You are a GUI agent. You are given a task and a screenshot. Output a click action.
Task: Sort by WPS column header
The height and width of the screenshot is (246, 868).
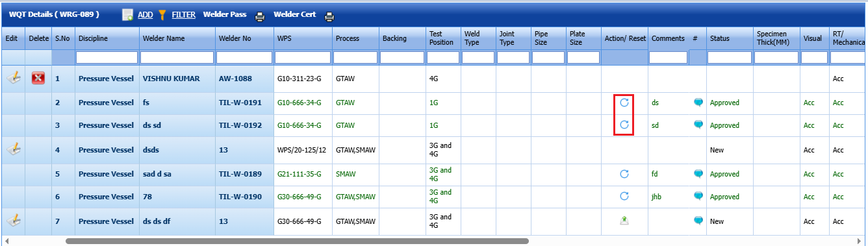(284, 38)
